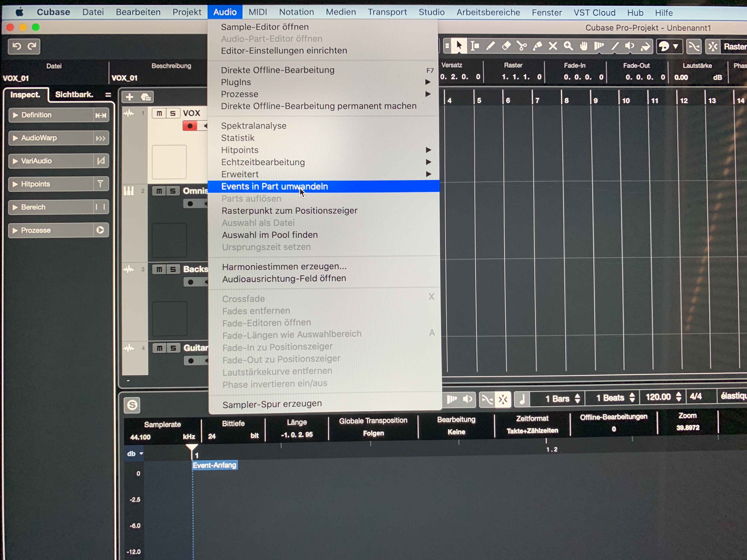Open the Studio menu
This screenshot has height=560, width=747.
[x=432, y=12]
